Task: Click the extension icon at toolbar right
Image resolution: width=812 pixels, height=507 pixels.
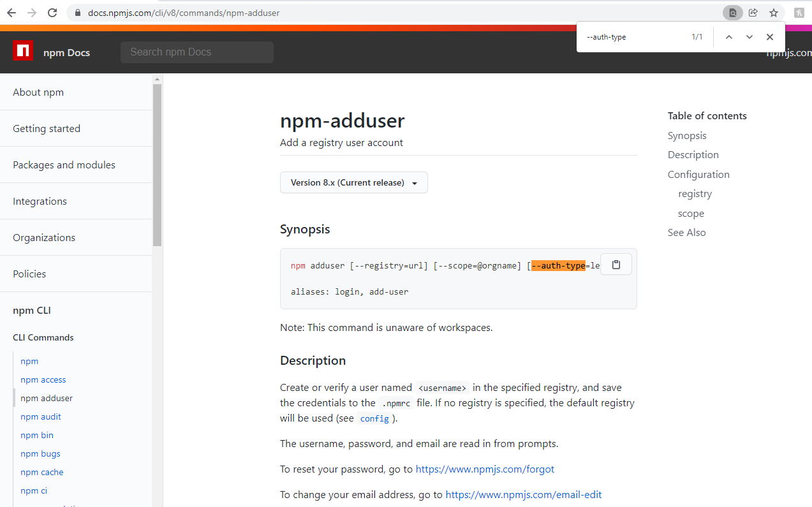Action: [799, 13]
